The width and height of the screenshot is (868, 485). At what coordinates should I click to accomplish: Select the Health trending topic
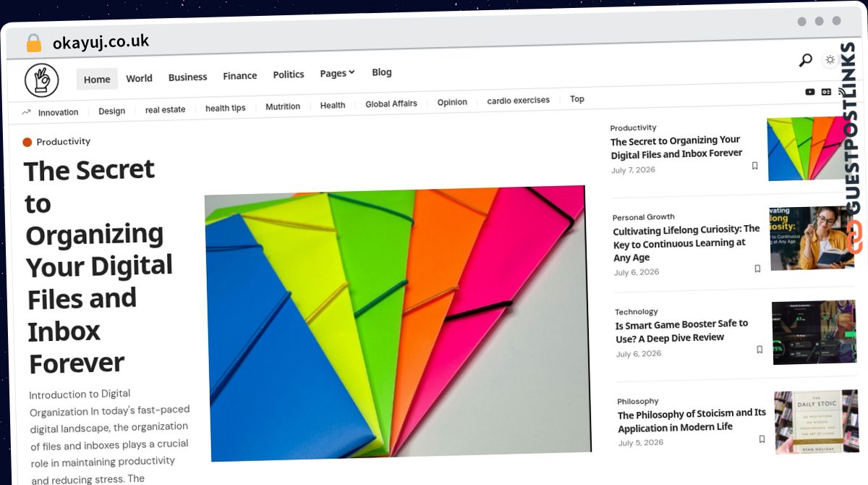(333, 105)
